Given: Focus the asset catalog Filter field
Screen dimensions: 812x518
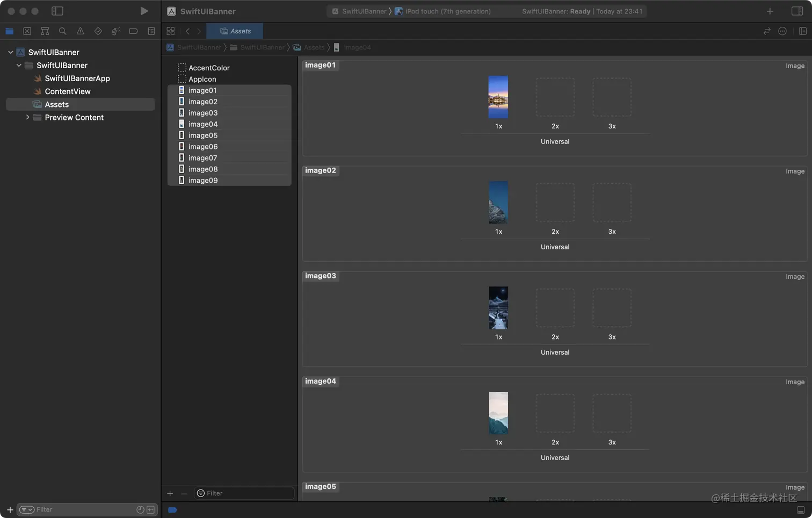Looking at the screenshot, I should click(244, 493).
